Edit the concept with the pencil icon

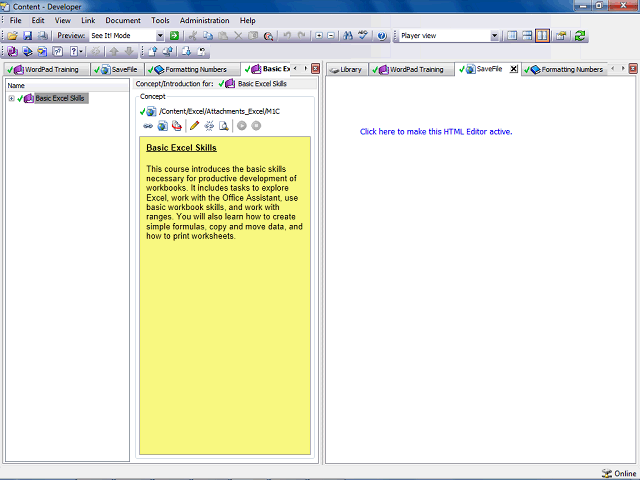point(194,126)
